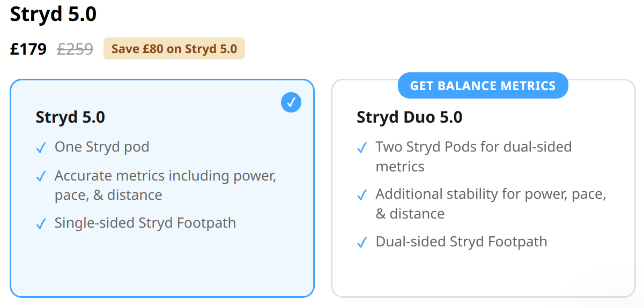The height and width of the screenshot is (308, 644).
Task: Click the Dual-sided Stryd Footpath text
Action: 461,242
